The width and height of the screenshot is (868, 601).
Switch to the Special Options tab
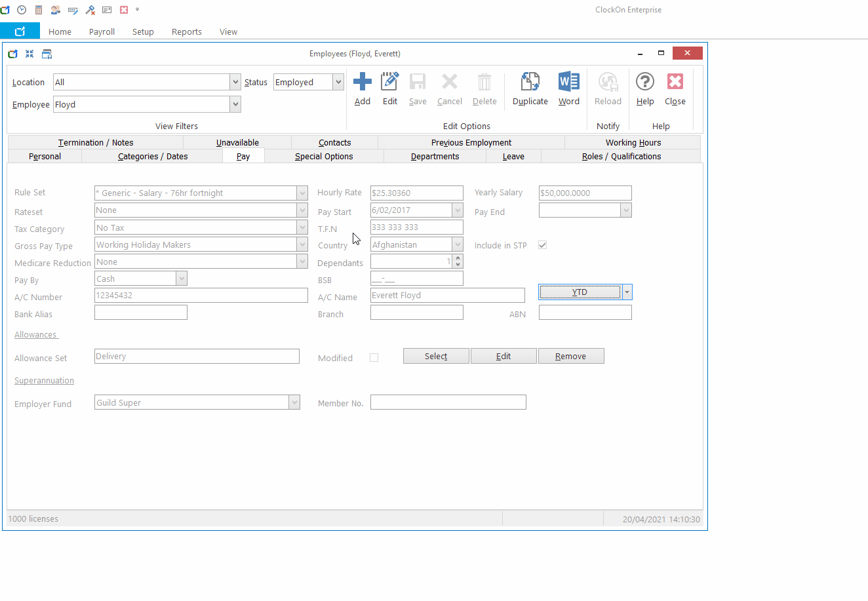(x=324, y=156)
